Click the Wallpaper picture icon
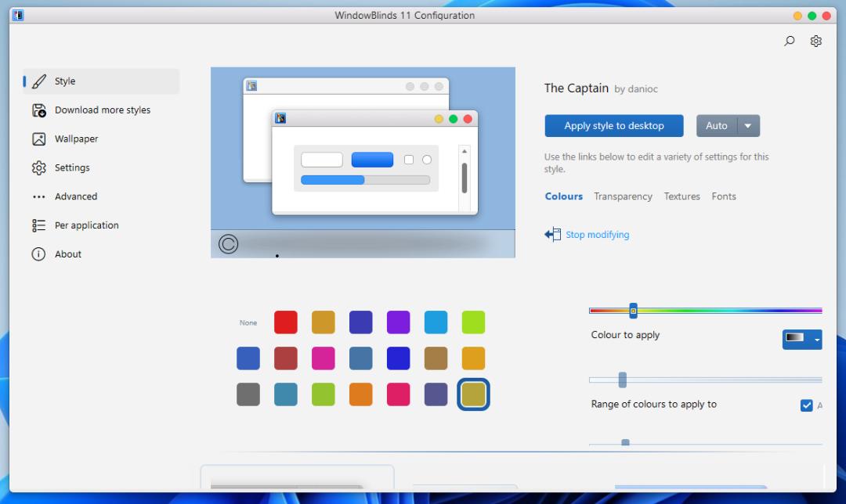 [39, 139]
